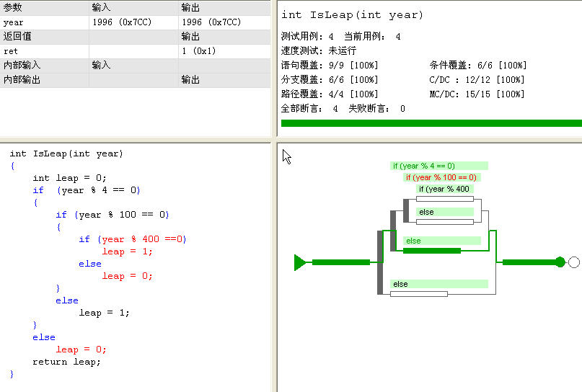
Task: Click the 参数 column header
Action: pos(43,7)
